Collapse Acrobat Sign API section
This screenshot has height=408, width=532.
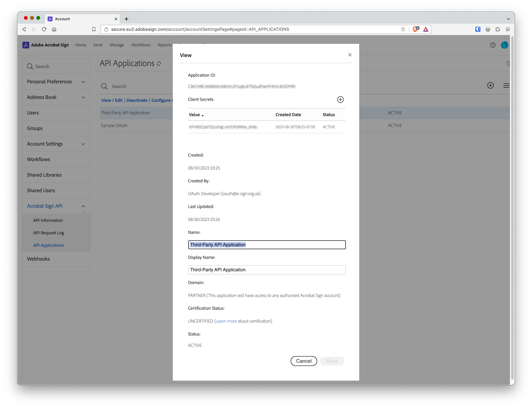(x=56, y=206)
